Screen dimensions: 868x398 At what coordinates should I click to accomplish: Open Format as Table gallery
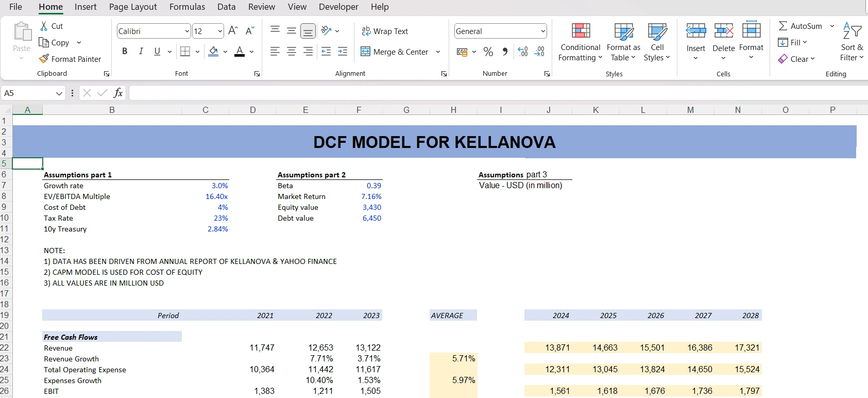[623, 42]
